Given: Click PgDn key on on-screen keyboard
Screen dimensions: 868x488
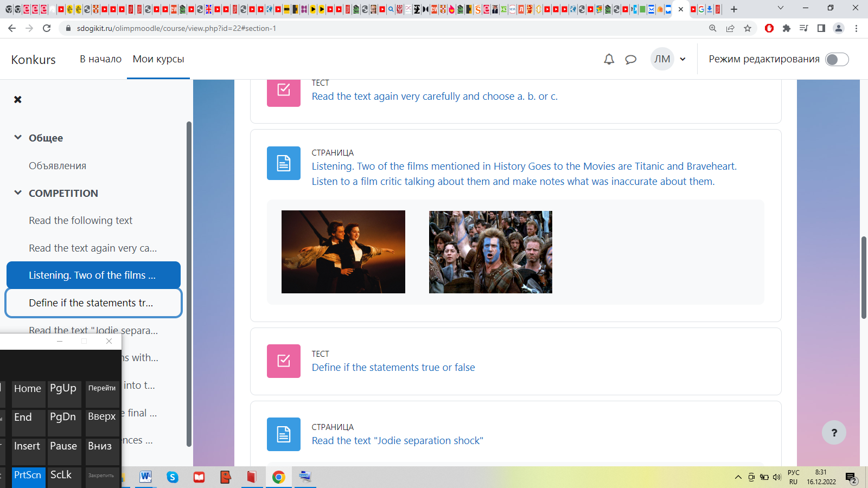Looking at the screenshot, I should coord(64,422).
